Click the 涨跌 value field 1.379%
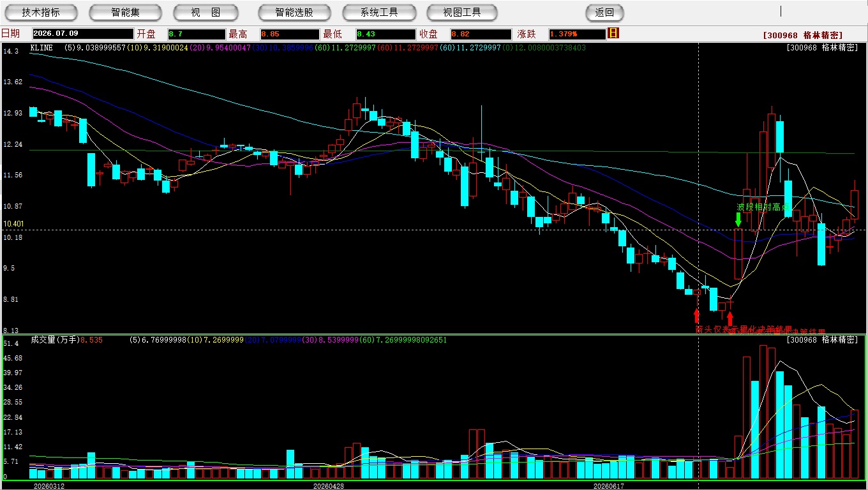 [x=576, y=34]
